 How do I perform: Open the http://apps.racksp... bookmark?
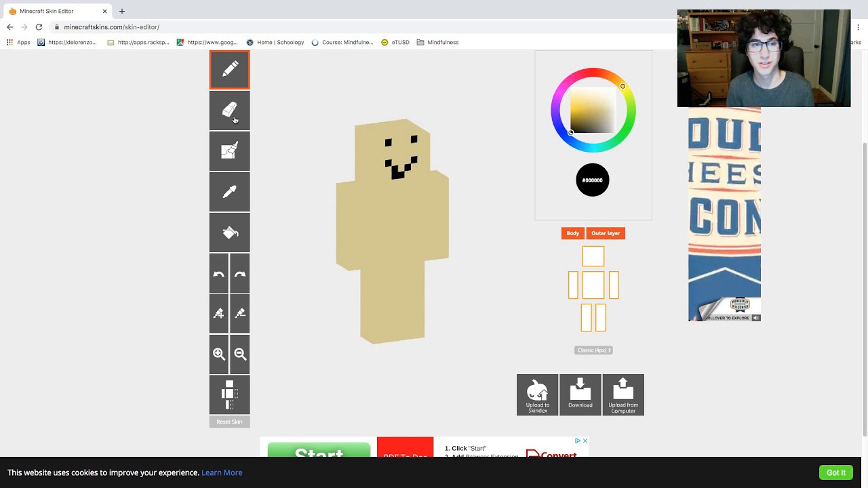(138, 42)
